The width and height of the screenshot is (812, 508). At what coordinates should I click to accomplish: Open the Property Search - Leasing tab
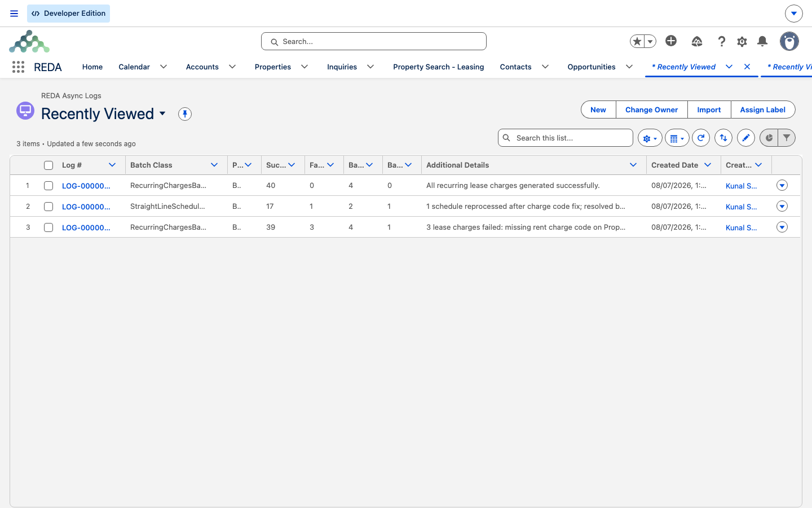click(439, 67)
